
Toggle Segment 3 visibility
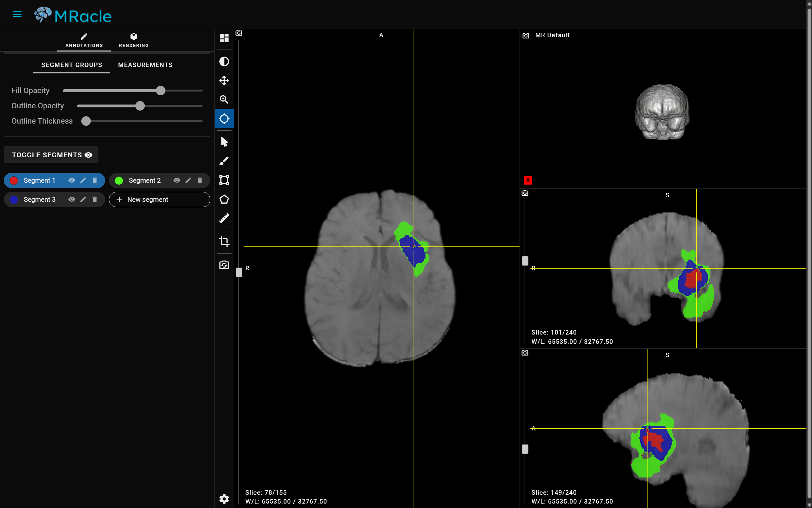(x=72, y=199)
